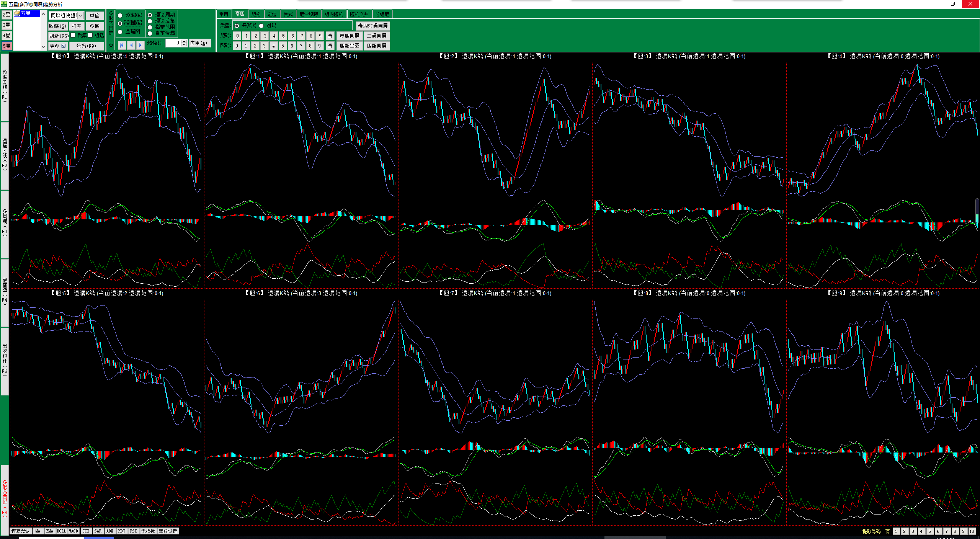
Task: Go to previous page with left arrow
Action: coord(131,45)
